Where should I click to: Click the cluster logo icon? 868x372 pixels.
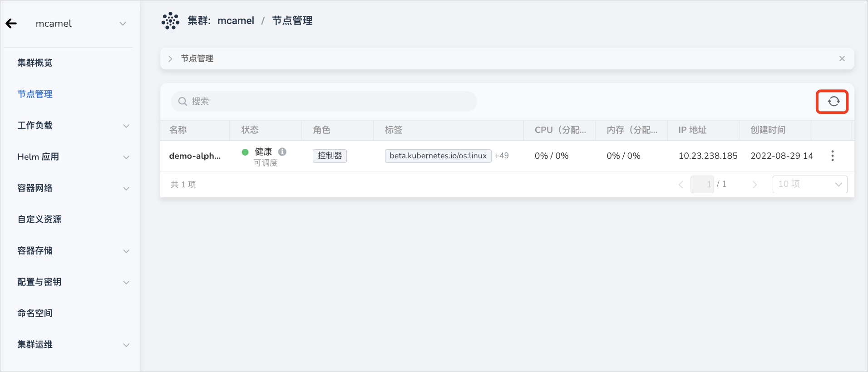click(170, 21)
